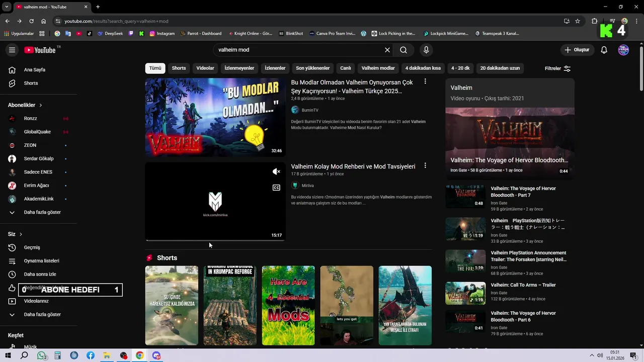
Task: Unmute the Mirliva video preview
Action: [276, 172]
